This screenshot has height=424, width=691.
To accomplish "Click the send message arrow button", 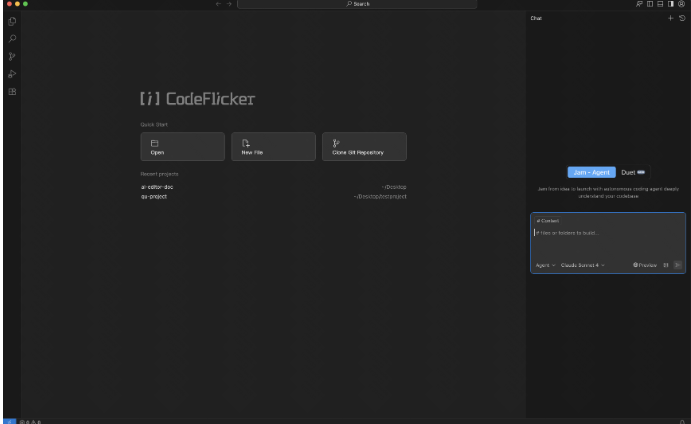I will click(678, 265).
